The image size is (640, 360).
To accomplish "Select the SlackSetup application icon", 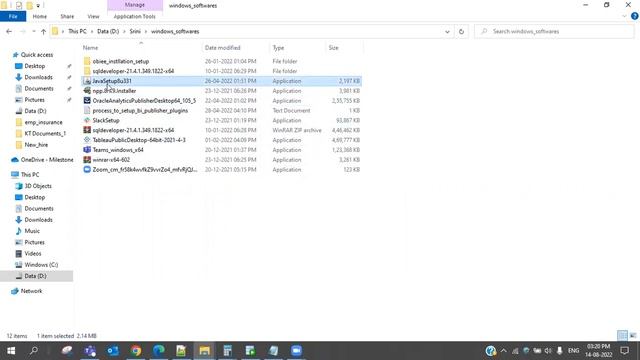I will (x=87, y=120).
